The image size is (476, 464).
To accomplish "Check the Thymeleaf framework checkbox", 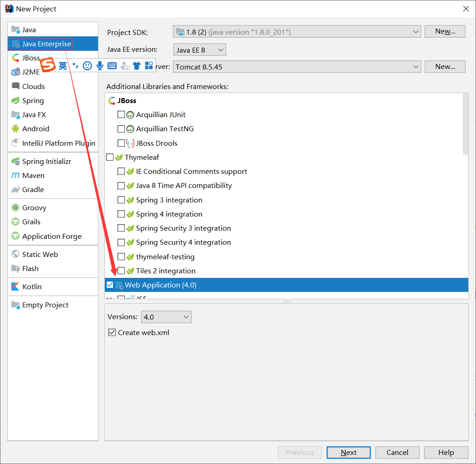I will (x=110, y=157).
